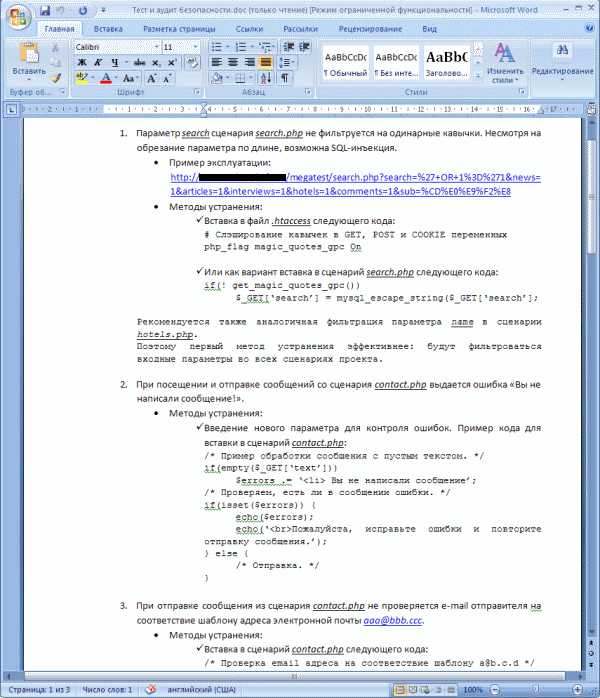Switch to Full Screen Reading view

pos(413,690)
